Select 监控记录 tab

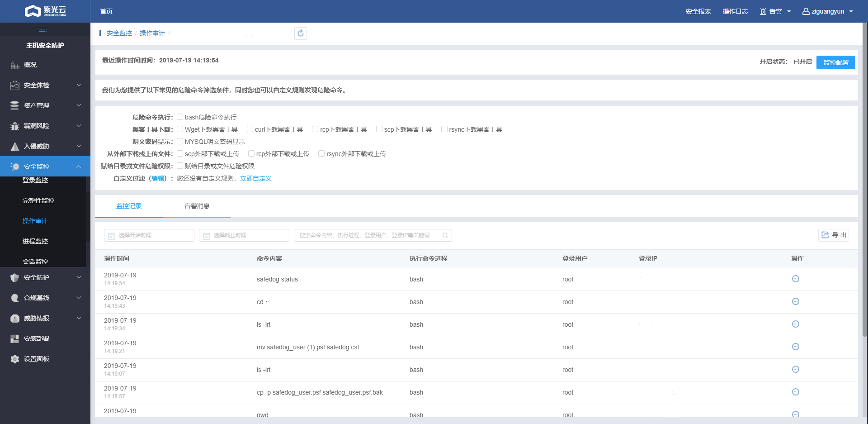click(129, 206)
